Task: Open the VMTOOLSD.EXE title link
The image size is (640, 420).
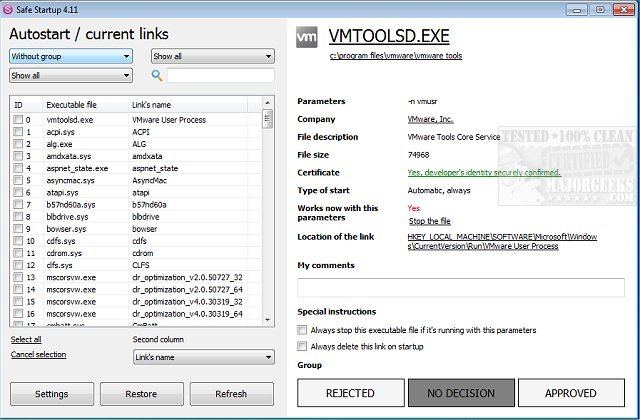Action: [389, 36]
